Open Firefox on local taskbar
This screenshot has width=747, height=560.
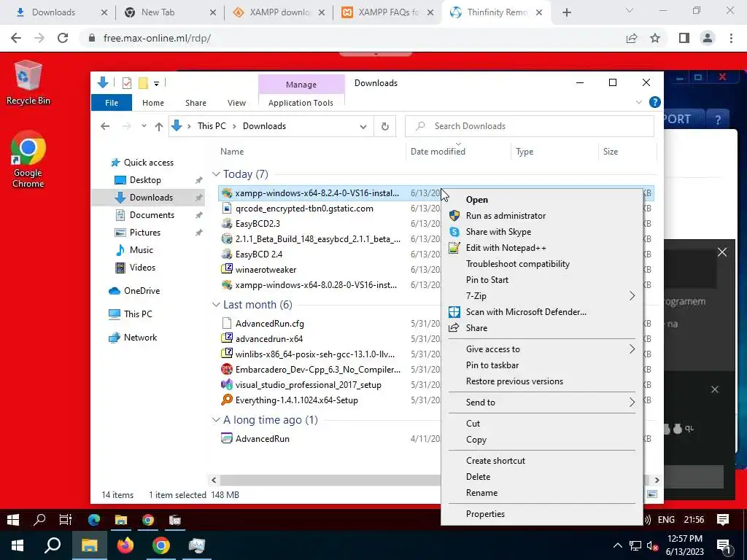125,545
